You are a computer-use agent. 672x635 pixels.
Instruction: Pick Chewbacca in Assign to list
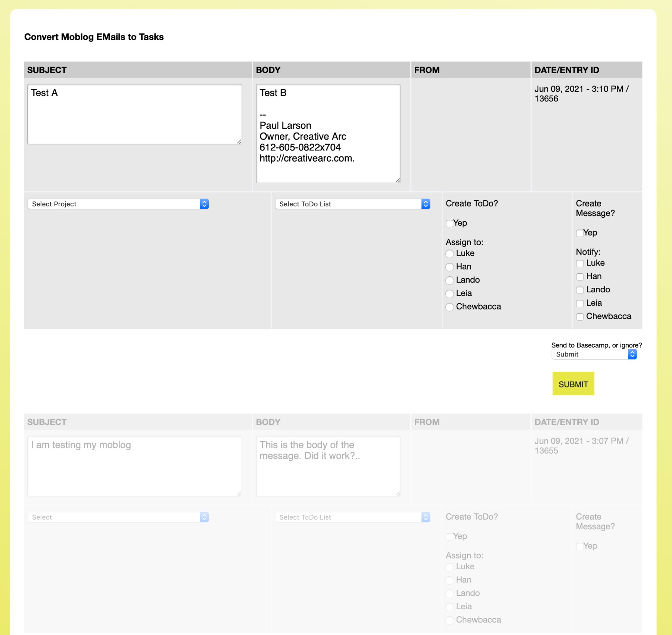(450, 307)
